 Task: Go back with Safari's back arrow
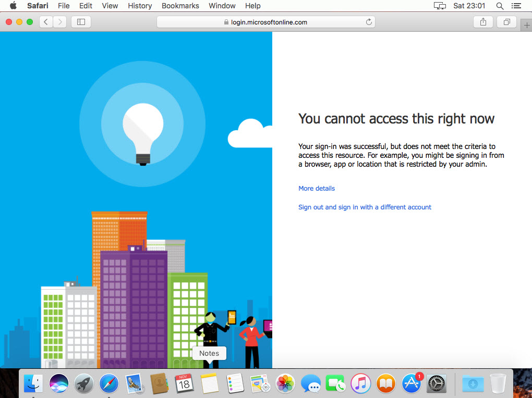(x=46, y=22)
